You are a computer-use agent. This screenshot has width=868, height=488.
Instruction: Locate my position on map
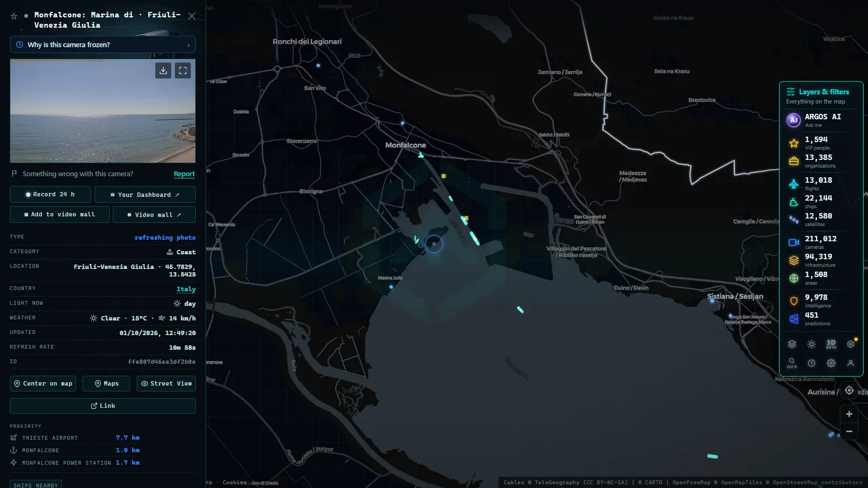click(x=849, y=390)
